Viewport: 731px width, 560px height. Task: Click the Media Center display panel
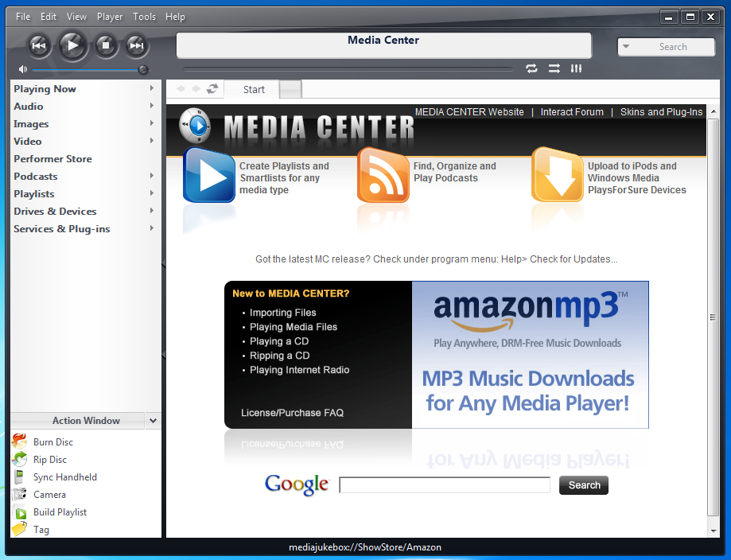click(383, 45)
